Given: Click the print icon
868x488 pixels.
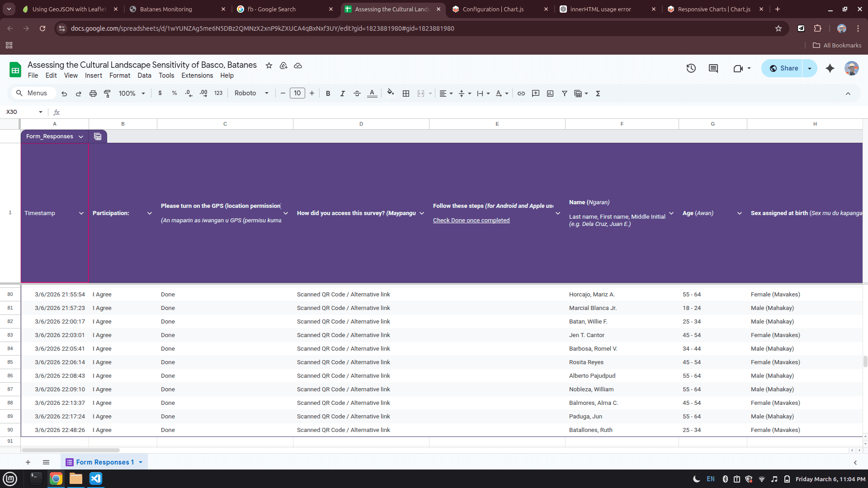Looking at the screenshot, I should [x=93, y=94].
